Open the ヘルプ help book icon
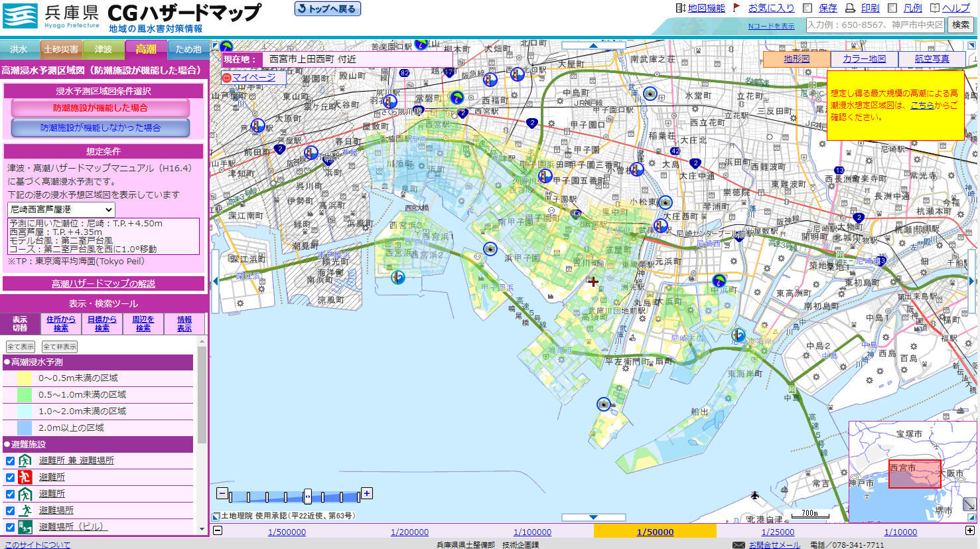 [935, 9]
